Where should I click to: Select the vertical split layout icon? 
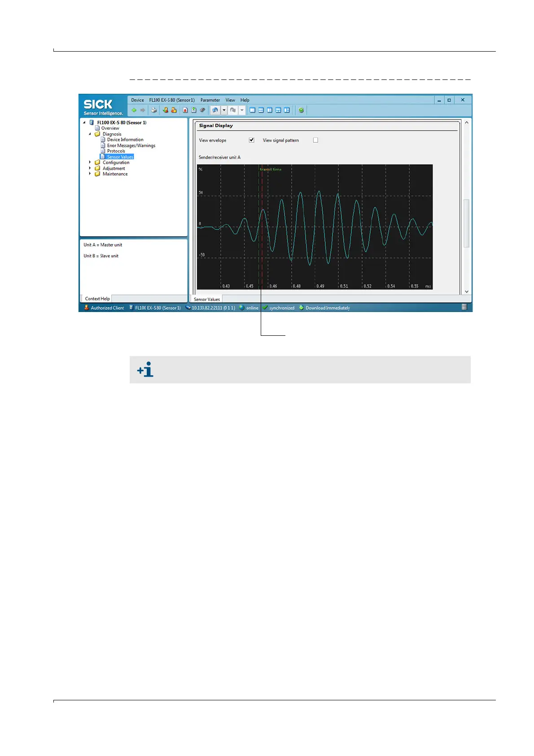270,110
